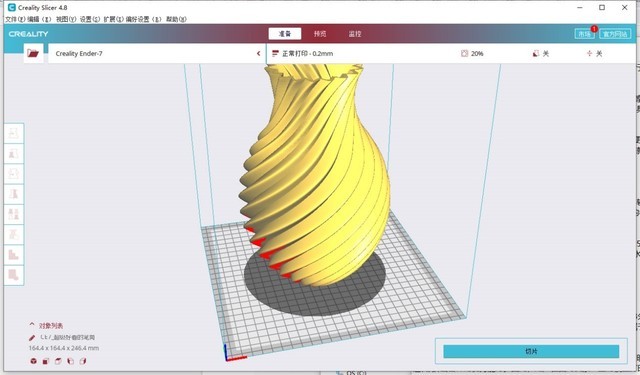The width and height of the screenshot is (640, 375).
Task: Choose the support blocker tool
Action: (13, 234)
